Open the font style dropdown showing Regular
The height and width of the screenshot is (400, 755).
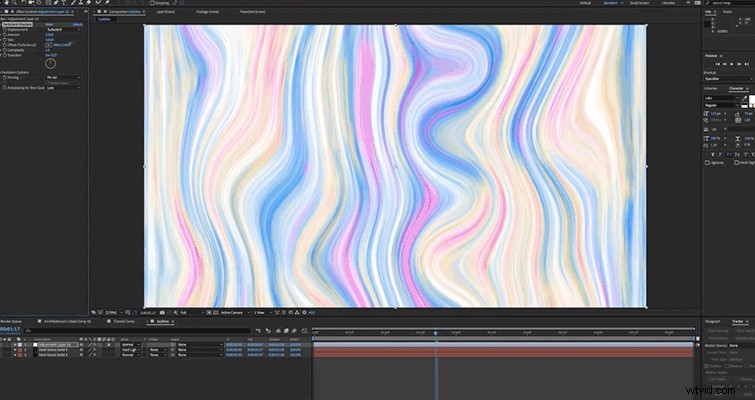pyautogui.click(x=721, y=105)
